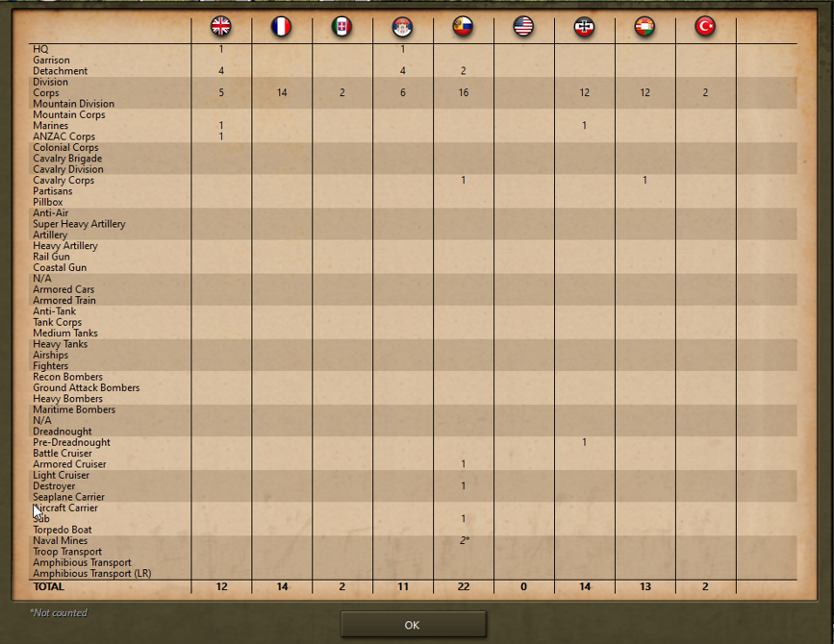834x644 pixels.
Task: Click the Russia Naval Mines value 2*
Action: tap(465, 540)
